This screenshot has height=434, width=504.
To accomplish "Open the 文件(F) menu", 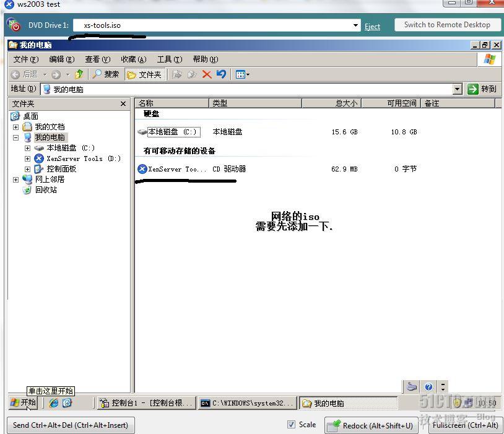I will [x=26, y=59].
